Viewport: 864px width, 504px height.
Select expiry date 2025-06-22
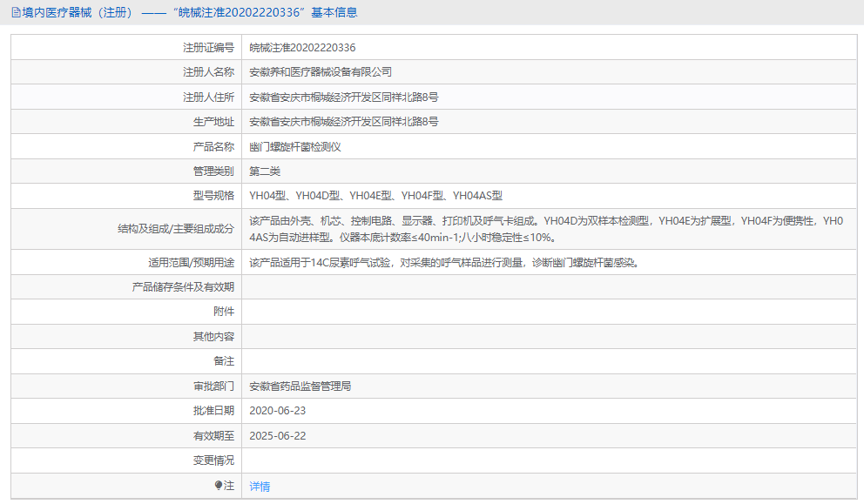(x=277, y=436)
